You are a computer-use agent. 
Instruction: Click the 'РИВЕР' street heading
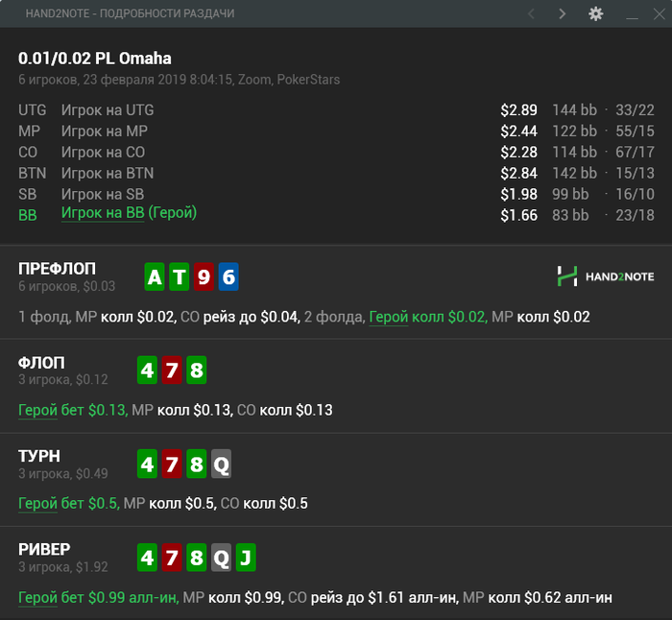[x=44, y=550]
